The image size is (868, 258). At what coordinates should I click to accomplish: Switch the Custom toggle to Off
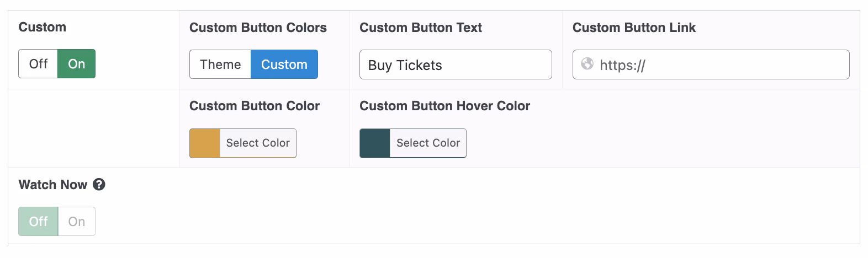click(38, 64)
